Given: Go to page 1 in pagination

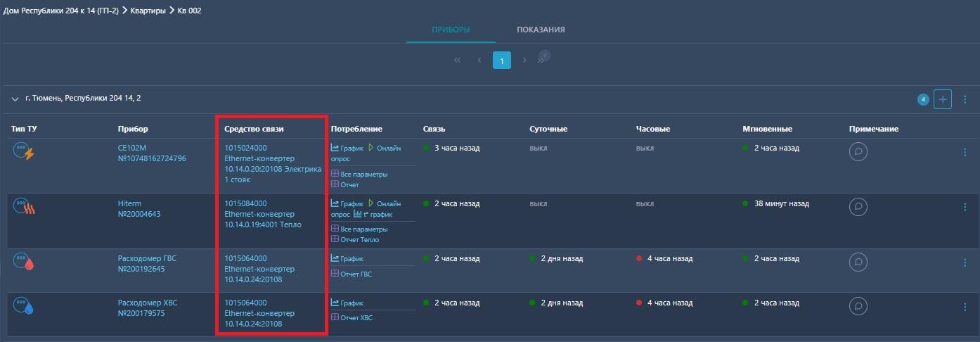Looking at the screenshot, I should coord(501,61).
